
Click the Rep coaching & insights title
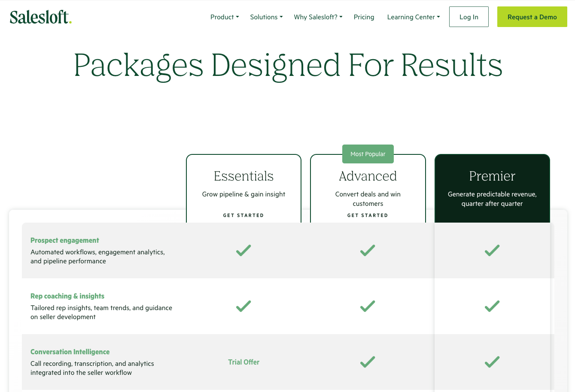click(67, 296)
